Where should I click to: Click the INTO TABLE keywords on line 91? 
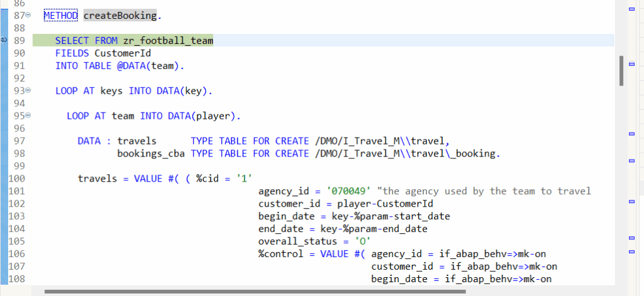coord(84,66)
